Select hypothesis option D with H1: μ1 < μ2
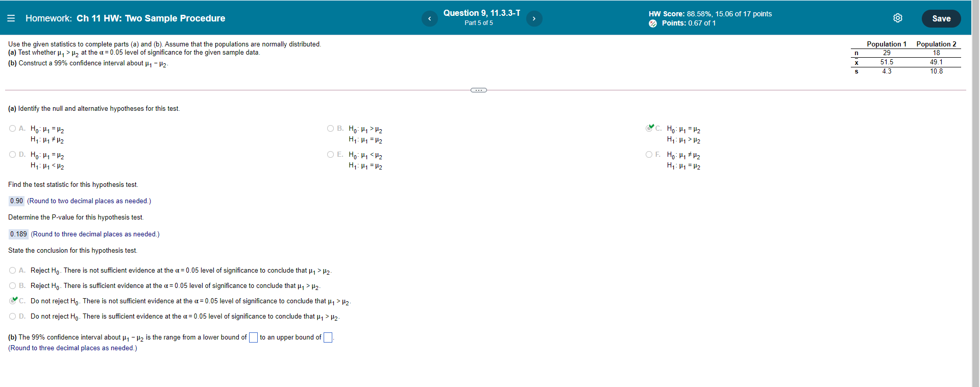 [x=12, y=155]
